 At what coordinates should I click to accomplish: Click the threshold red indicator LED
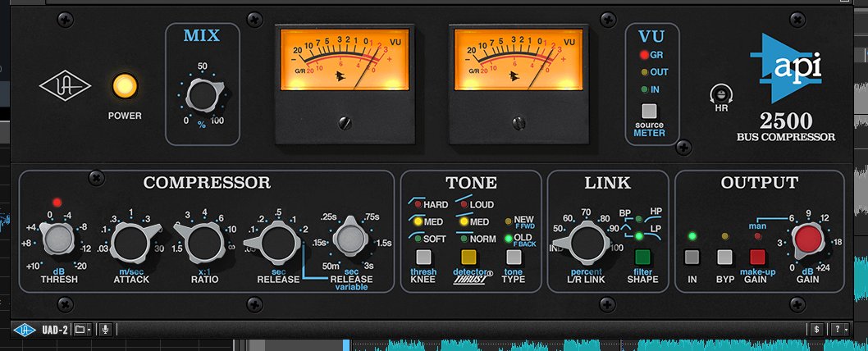click(56, 202)
